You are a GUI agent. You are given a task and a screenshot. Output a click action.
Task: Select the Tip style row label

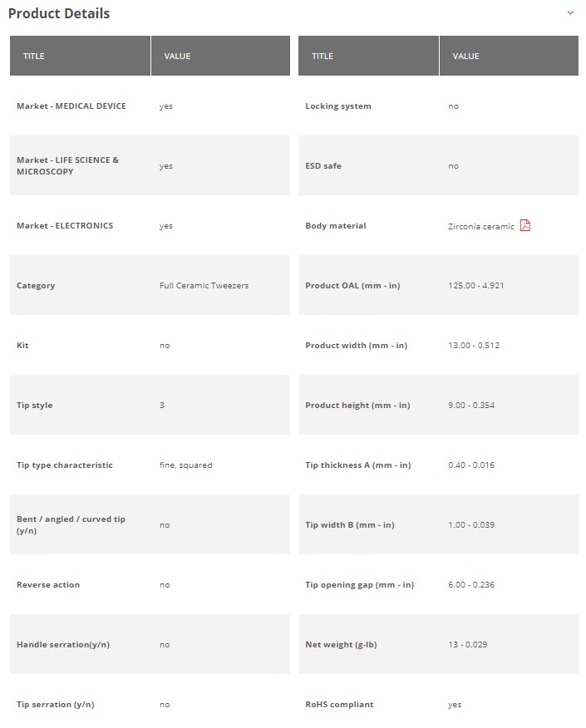34,406
